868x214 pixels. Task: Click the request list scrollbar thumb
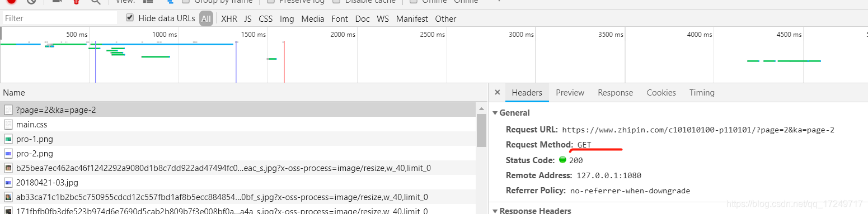pyautogui.click(x=481, y=130)
